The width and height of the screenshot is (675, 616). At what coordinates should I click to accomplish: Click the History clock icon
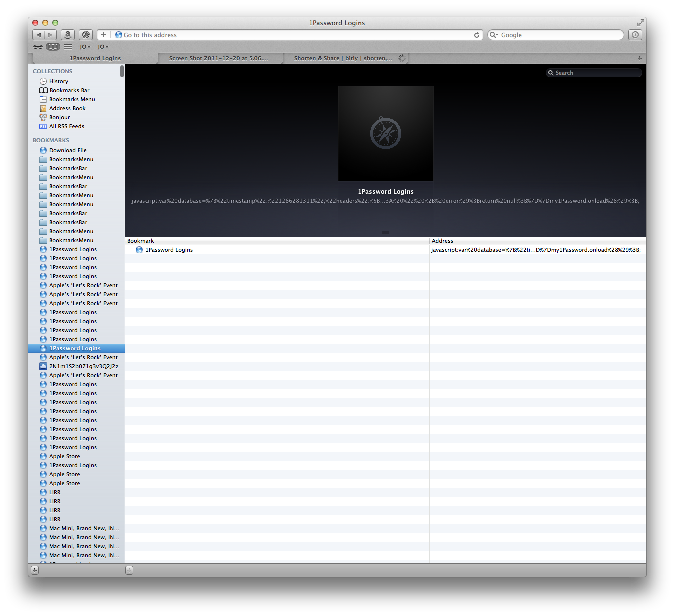[43, 81]
